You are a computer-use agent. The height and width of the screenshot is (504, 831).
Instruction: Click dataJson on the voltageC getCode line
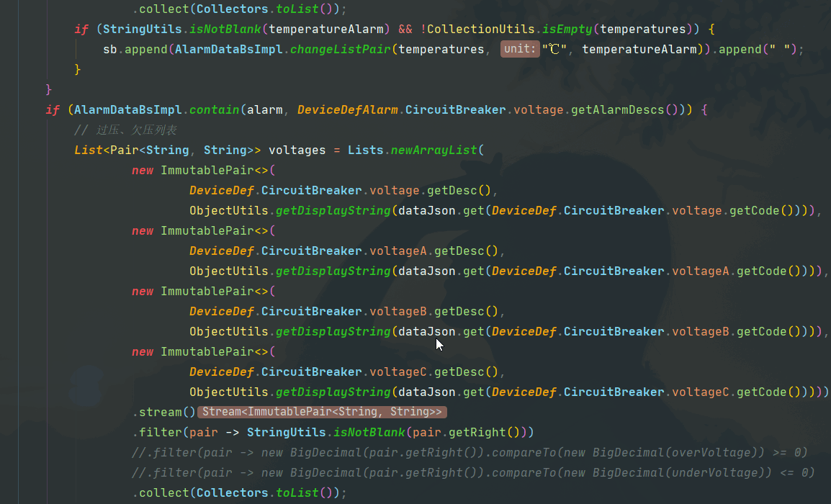pyautogui.click(x=426, y=392)
